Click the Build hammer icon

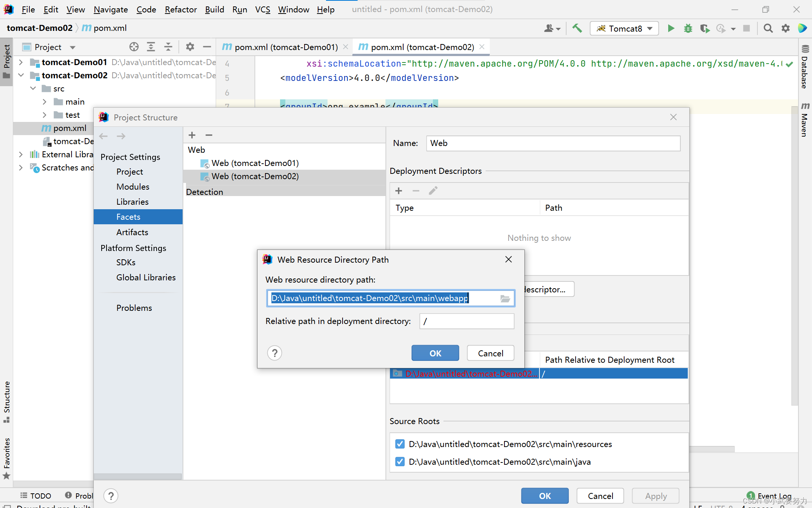577,29
